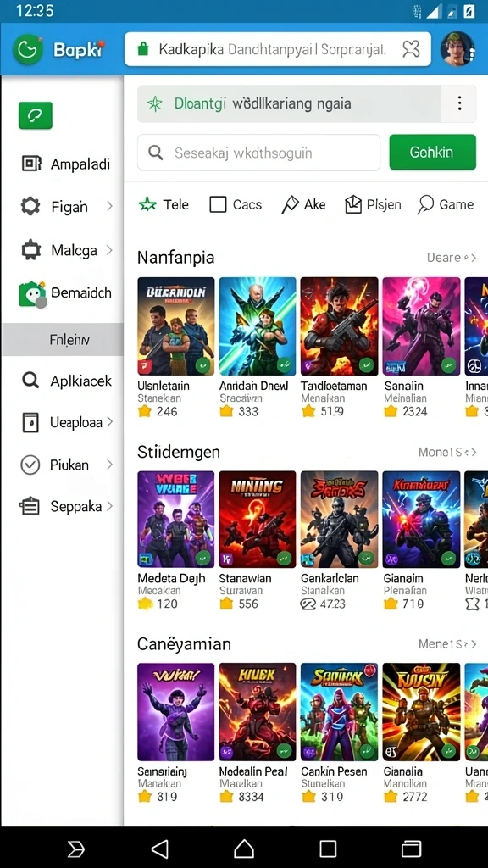
Task: Switch to the Ake tab
Action: pos(303,205)
